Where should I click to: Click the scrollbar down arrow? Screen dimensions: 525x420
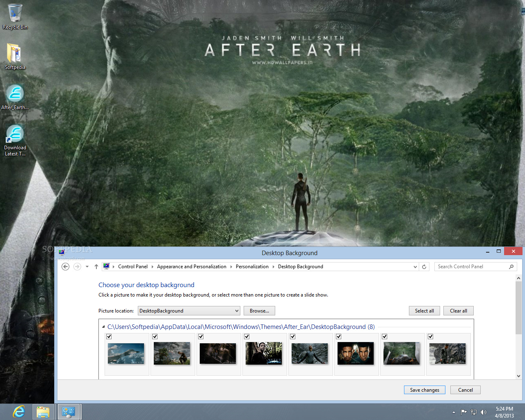tap(518, 376)
